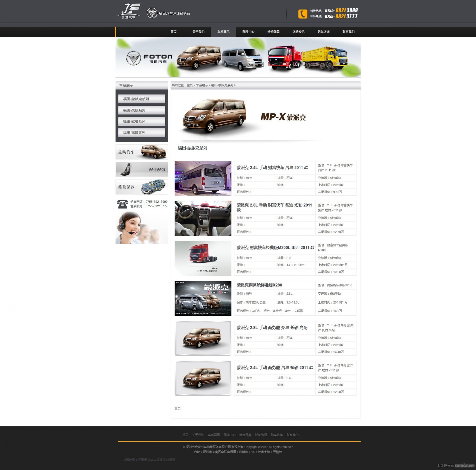Open title 蒙派克 财富快车经典版M200L 国四
This screenshot has height=470, width=476.
pyautogui.click(x=275, y=248)
